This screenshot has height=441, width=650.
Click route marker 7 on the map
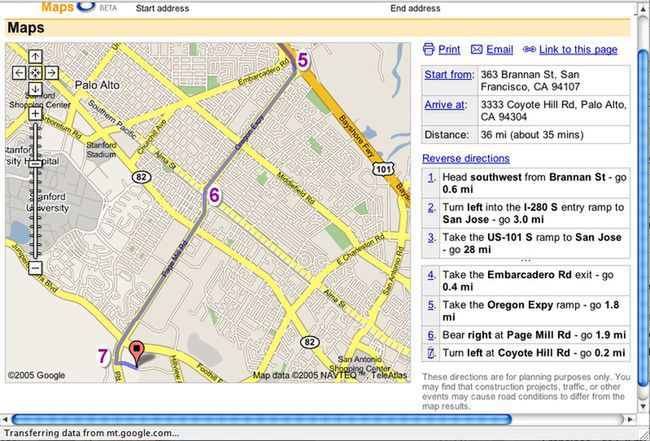coord(103,356)
